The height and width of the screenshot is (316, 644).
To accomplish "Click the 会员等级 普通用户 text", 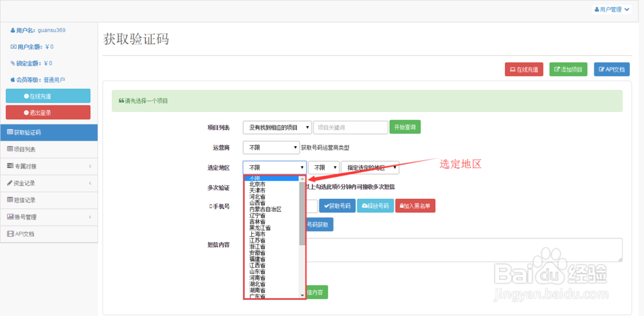I will (x=38, y=80).
